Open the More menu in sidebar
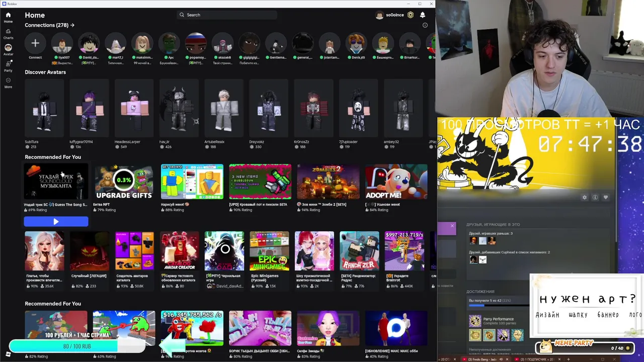This screenshot has height=362, width=644. 8,82
